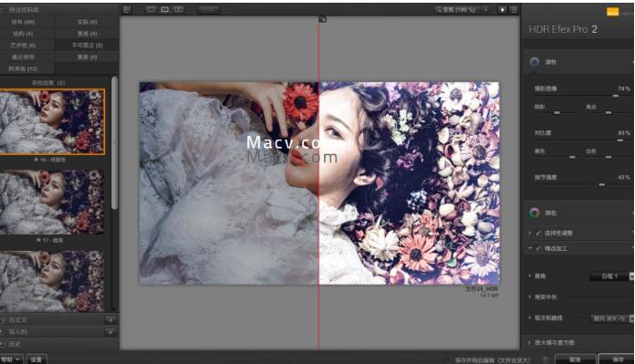This screenshot has width=635, height=364.
Task: Select the split preview view icon
Action: tap(165, 9)
